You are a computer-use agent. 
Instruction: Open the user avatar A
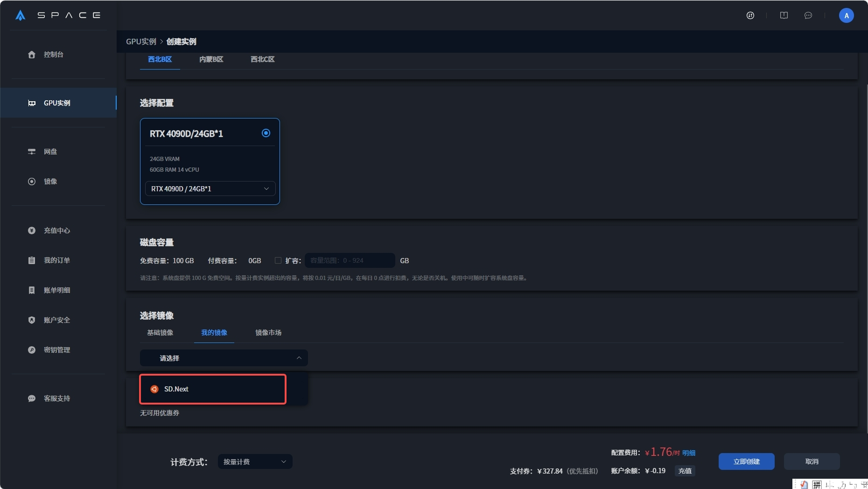pyautogui.click(x=847, y=15)
